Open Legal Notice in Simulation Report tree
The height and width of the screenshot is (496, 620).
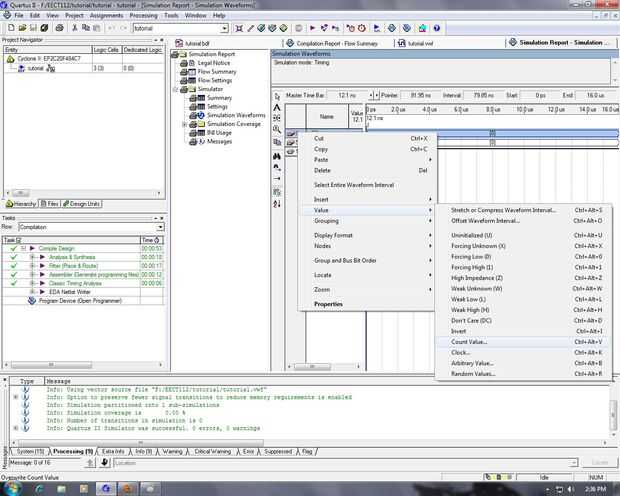pyautogui.click(x=214, y=63)
